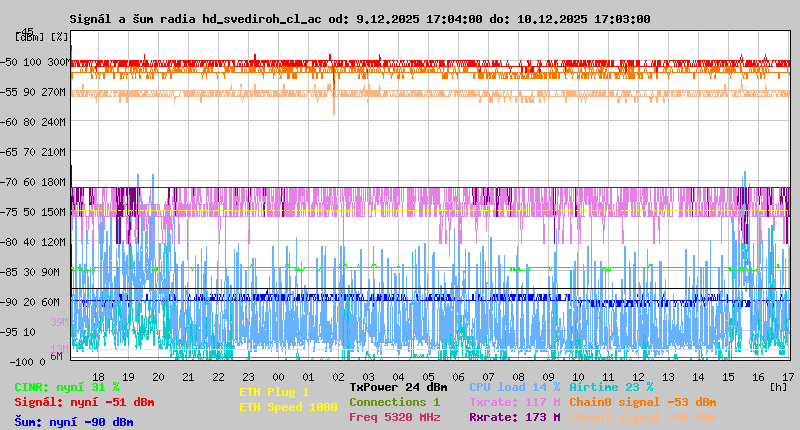800x430 pixels.
Task: Click the Rxrate 173 M label
Action: coord(514,417)
